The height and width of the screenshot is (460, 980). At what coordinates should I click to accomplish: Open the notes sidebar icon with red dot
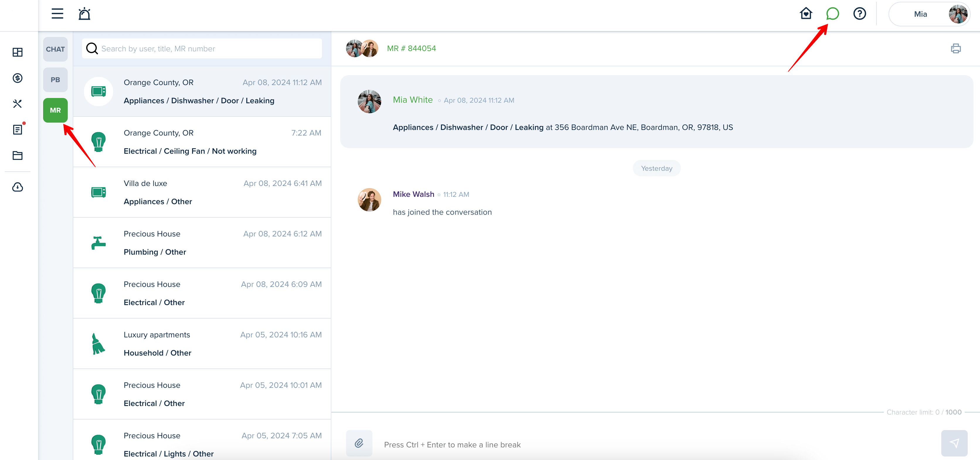[18, 129]
